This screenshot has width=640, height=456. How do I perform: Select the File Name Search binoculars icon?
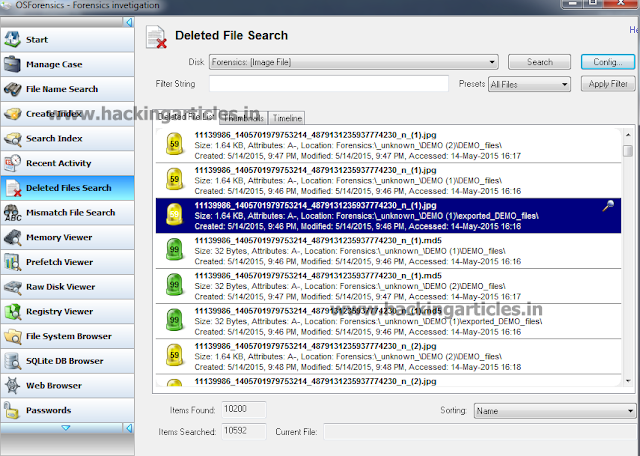[12, 89]
